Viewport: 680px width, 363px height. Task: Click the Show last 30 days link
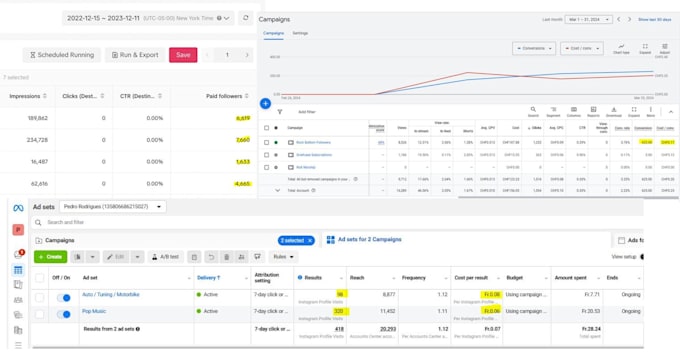point(654,20)
